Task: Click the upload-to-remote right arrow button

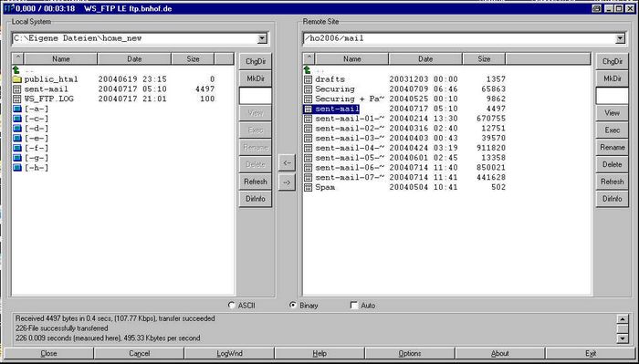Action: [x=287, y=182]
